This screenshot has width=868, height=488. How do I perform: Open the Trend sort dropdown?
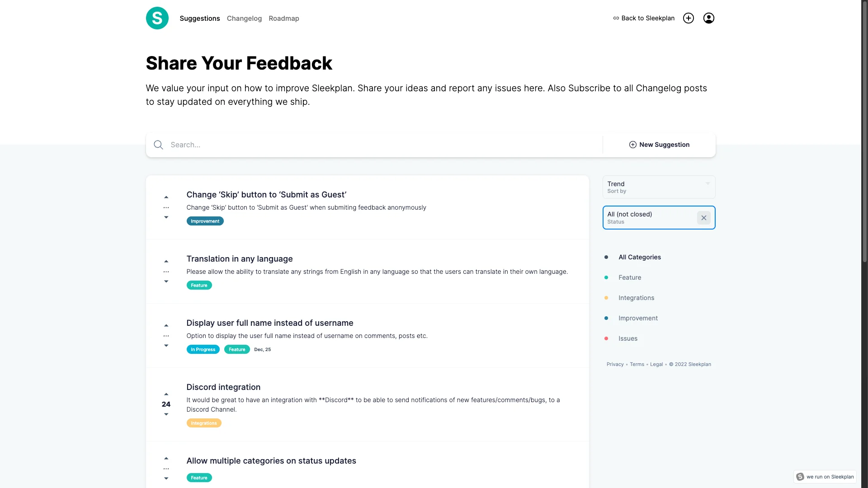click(659, 187)
